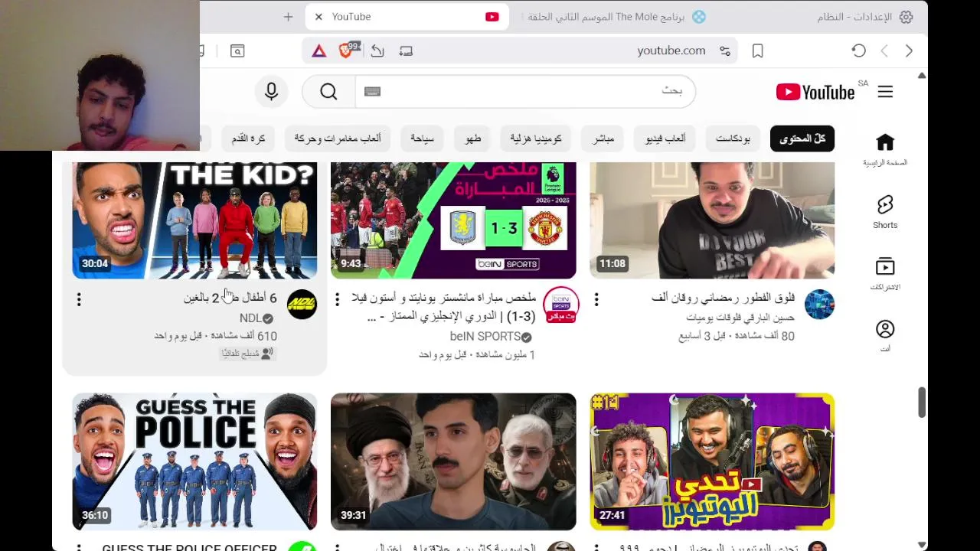This screenshot has height=551, width=980.
Task: Open video title فلوق الفطور رمضاني روقان
Action: pyautogui.click(x=723, y=298)
